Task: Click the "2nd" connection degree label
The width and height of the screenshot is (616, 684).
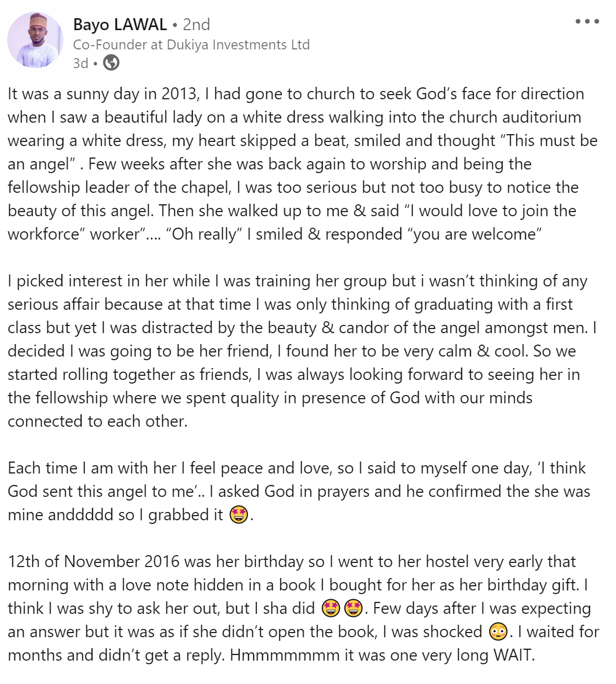Action: click(x=196, y=24)
